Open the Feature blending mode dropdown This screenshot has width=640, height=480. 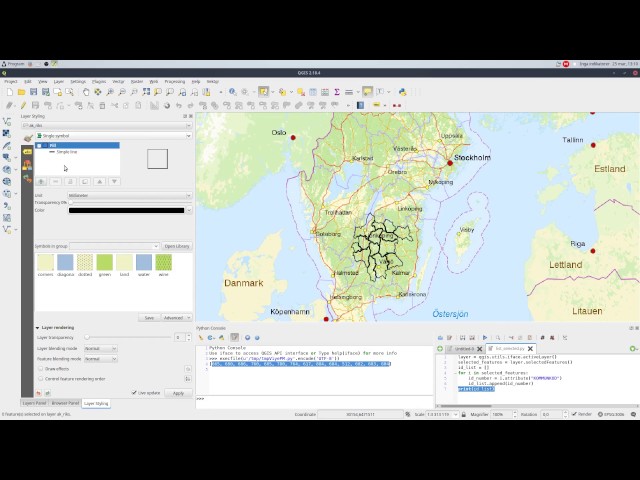pos(101,359)
